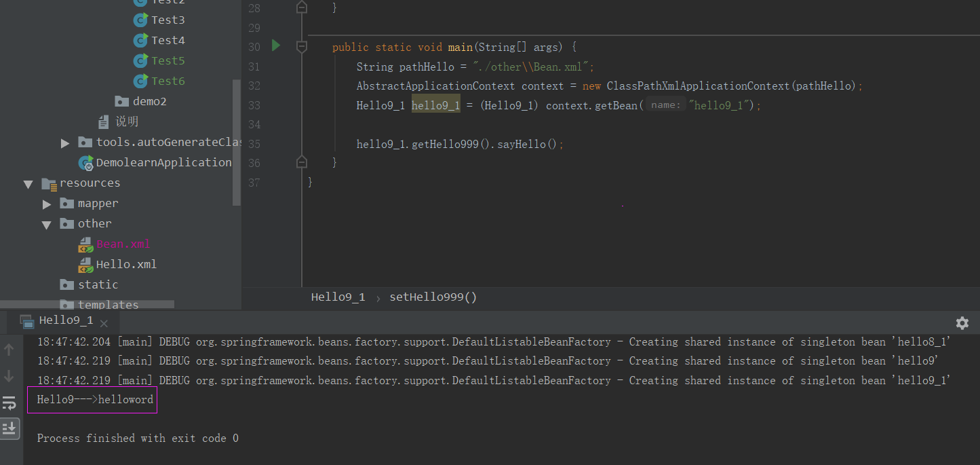Viewport: 980px width, 465px height.
Task: Expand the mapper folder
Action: click(x=46, y=204)
